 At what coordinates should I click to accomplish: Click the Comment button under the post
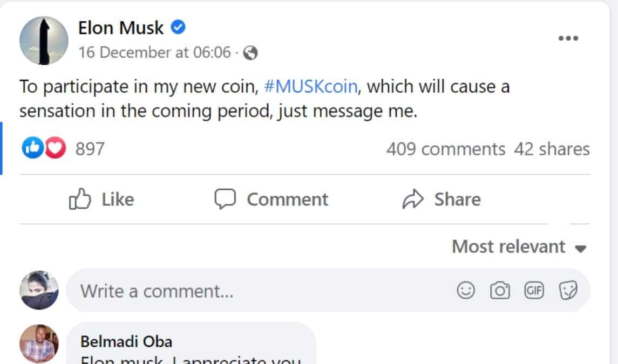click(271, 199)
